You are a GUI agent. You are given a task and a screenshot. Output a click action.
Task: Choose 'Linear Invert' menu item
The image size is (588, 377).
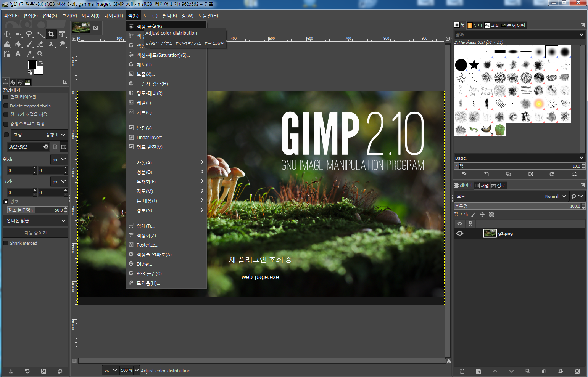pyautogui.click(x=166, y=138)
